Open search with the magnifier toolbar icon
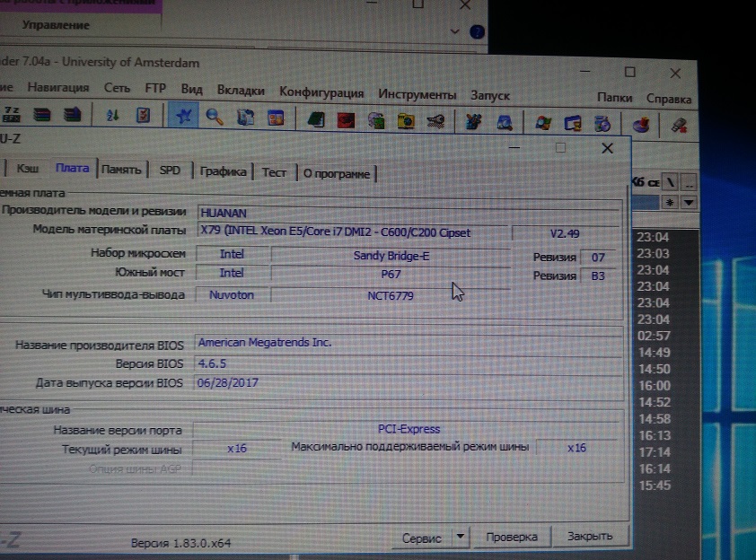This screenshot has height=560, width=756. click(214, 117)
